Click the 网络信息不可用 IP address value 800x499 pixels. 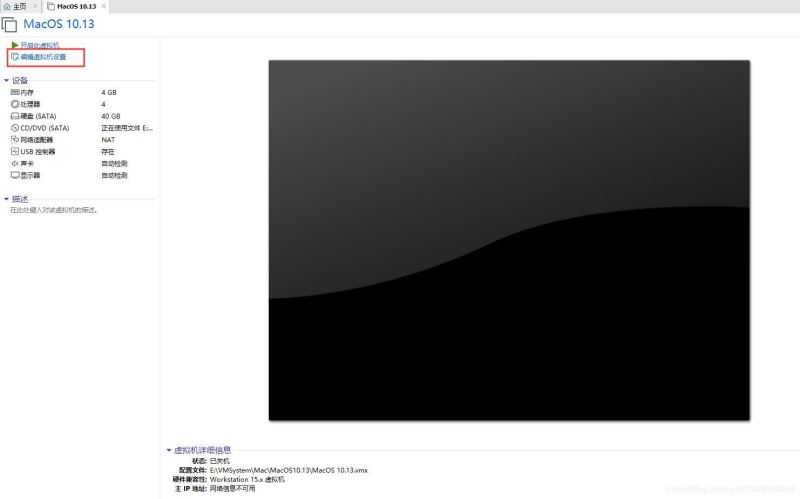(x=233, y=488)
